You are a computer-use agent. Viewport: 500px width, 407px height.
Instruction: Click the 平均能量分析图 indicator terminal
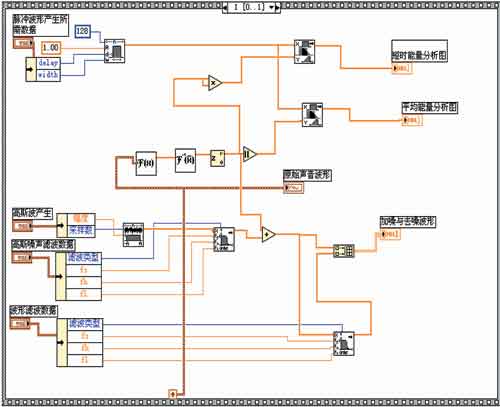point(412,120)
